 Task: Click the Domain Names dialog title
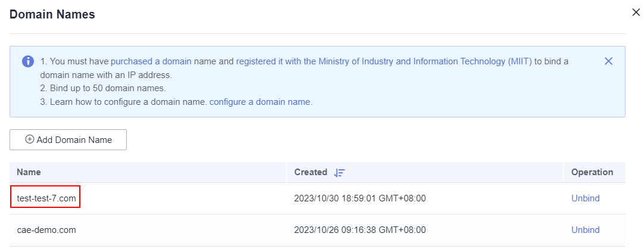point(52,15)
